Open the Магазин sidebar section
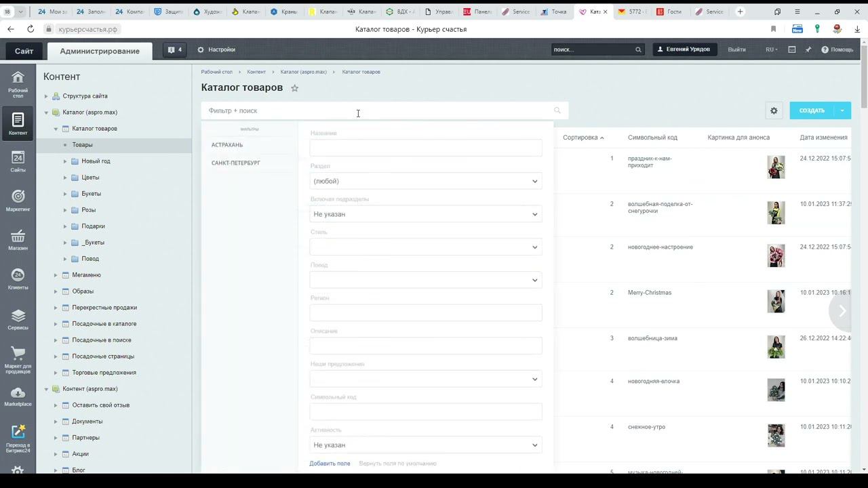 tap(18, 240)
